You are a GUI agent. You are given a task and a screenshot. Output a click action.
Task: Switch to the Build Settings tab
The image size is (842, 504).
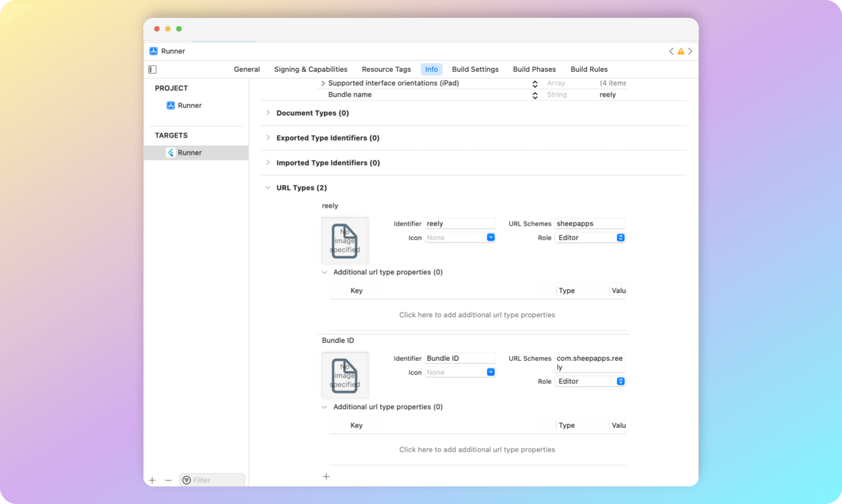pos(475,69)
